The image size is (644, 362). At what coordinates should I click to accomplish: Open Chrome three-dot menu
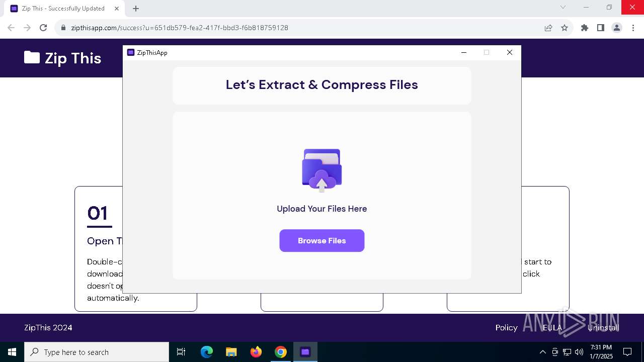coord(633,28)
